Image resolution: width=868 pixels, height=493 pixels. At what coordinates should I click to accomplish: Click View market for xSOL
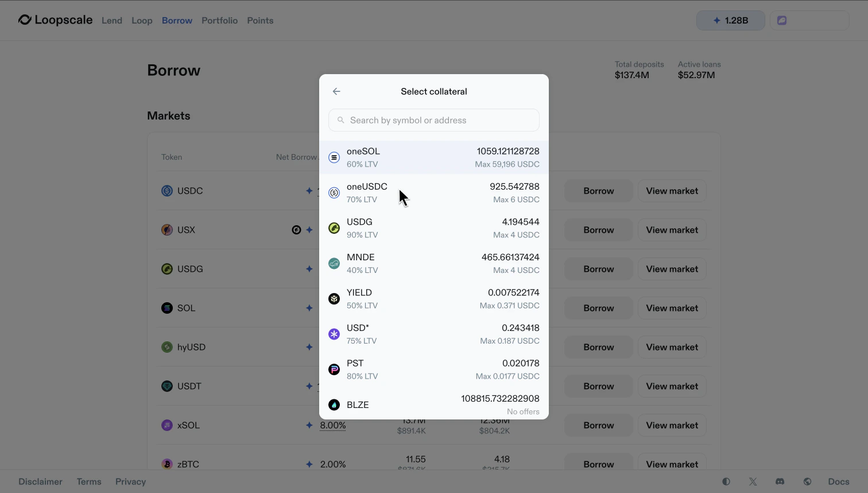coord(672,425)
